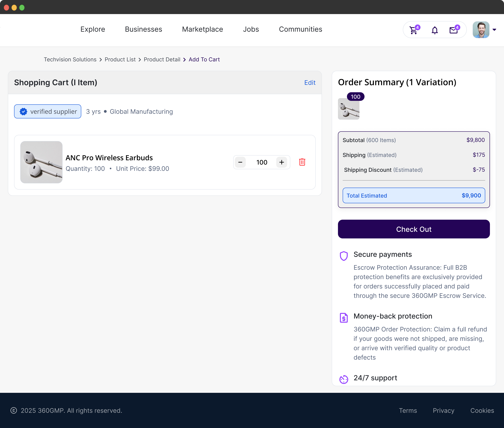Click the verified checkmark seal icon
This screenshot has height=428, width=504.
pos(24,111)
